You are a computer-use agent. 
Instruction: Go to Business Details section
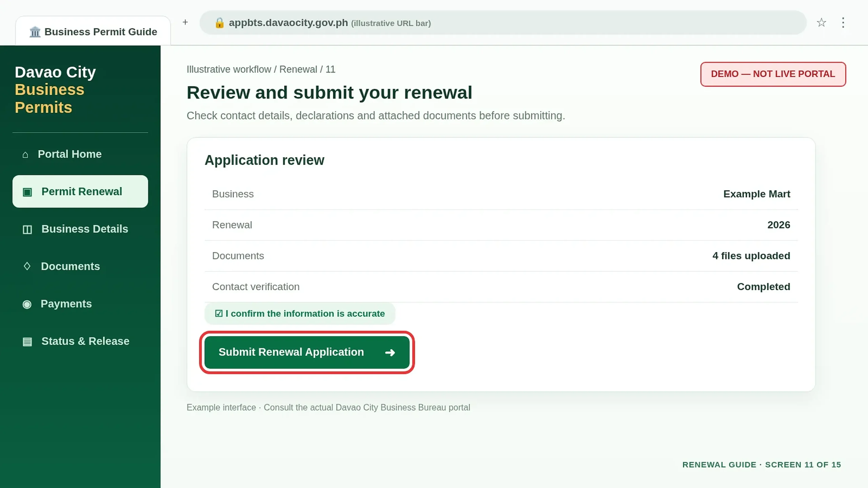coord(80,229)
